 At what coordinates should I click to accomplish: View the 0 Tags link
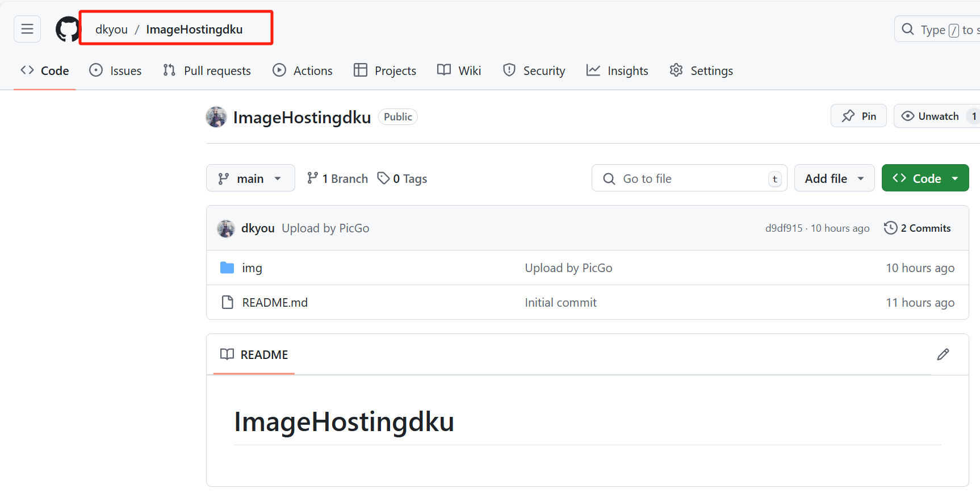click(402, 178)
